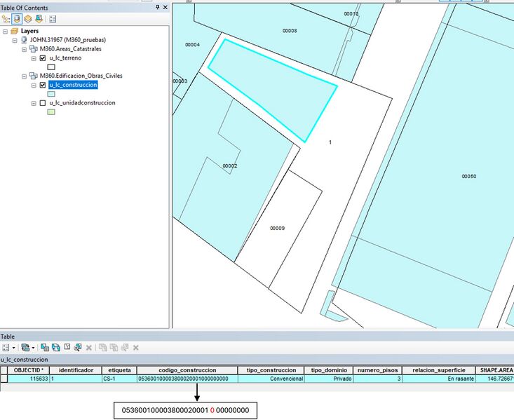
Task: Collapse u_lc_terreno layer legend
Action: point(34,59)
